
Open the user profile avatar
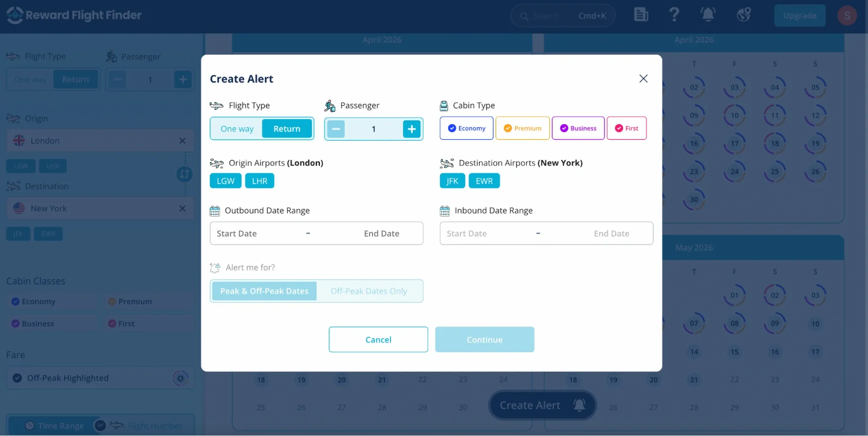[846, 16]
